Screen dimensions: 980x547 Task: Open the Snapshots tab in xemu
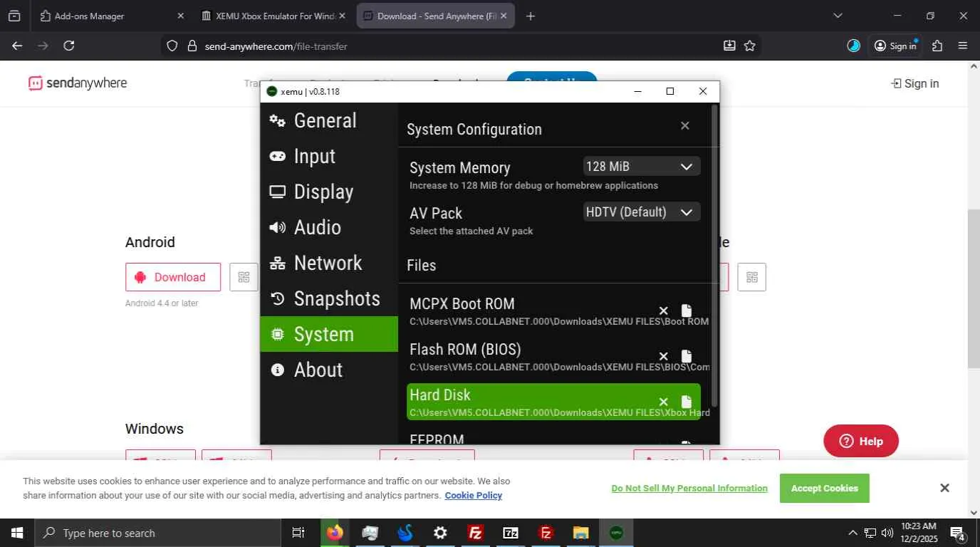329,298
